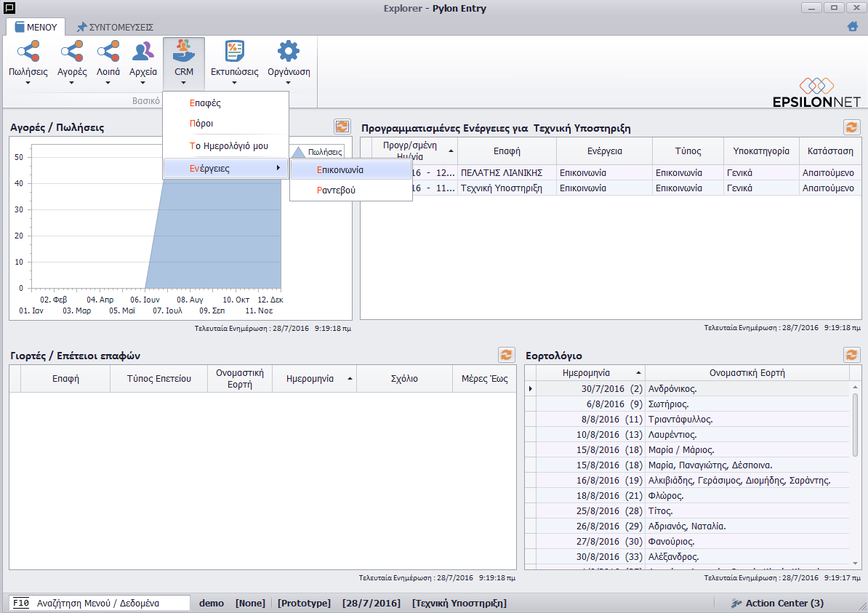Screen dimensions: 868x613
Task: Open the Οργάνωση gear icon
Action: tap(289, 52)
